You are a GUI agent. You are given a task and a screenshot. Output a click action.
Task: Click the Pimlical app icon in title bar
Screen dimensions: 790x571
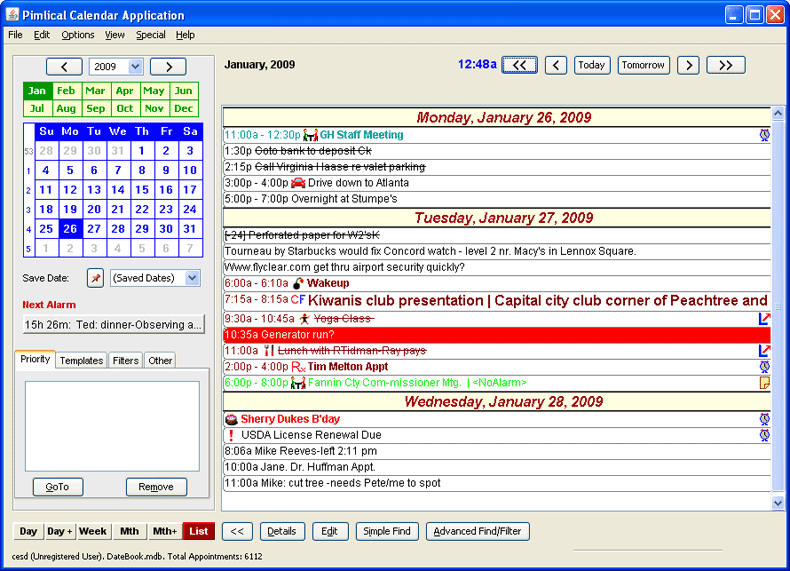[x=12, y=15]
